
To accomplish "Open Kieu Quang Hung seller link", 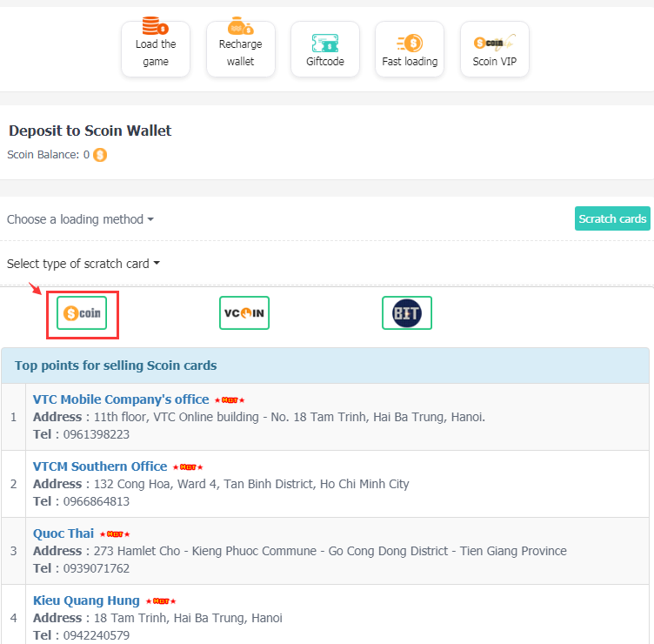I will pyautogui.click(x=86, y=600).
